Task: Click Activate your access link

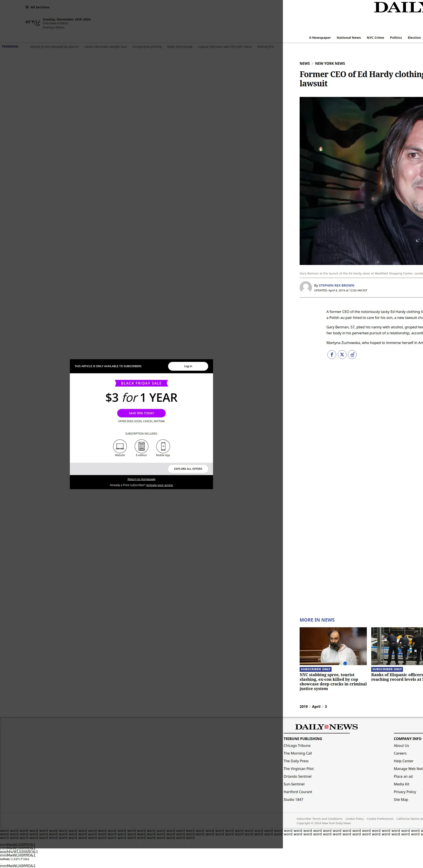Action: [160, 485]
